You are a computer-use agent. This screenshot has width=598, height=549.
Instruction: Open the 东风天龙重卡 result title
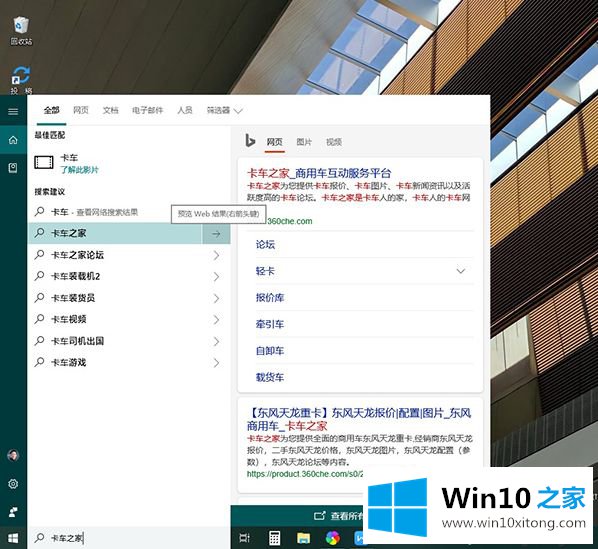click(359, 419)
